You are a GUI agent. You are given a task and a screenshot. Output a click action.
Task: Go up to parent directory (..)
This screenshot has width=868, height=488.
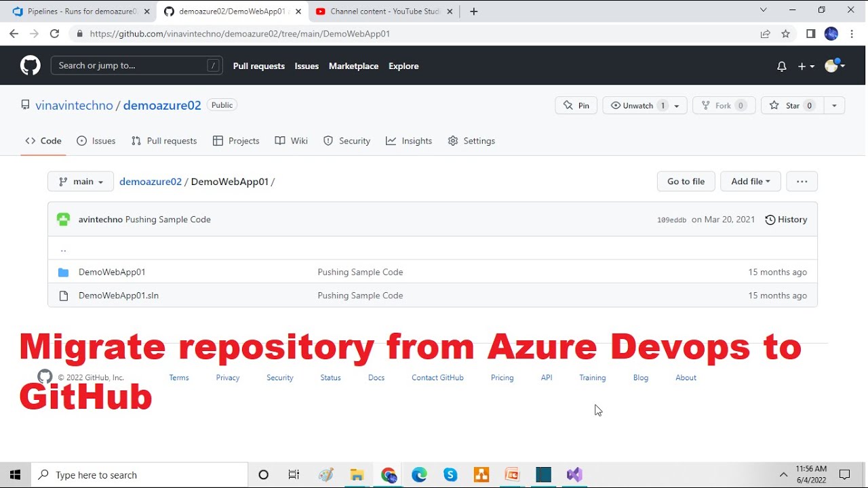click(x=63, y=249)
